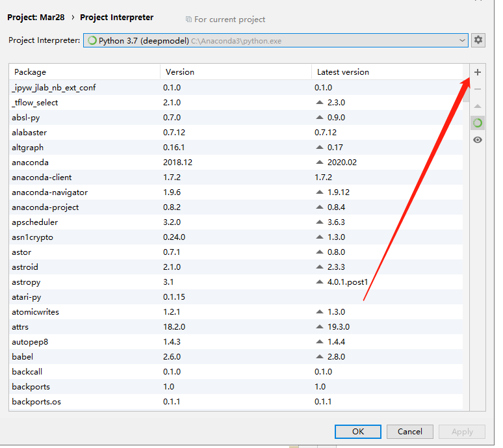
Task: Select the altgraph package
Action: pos(236,148)
